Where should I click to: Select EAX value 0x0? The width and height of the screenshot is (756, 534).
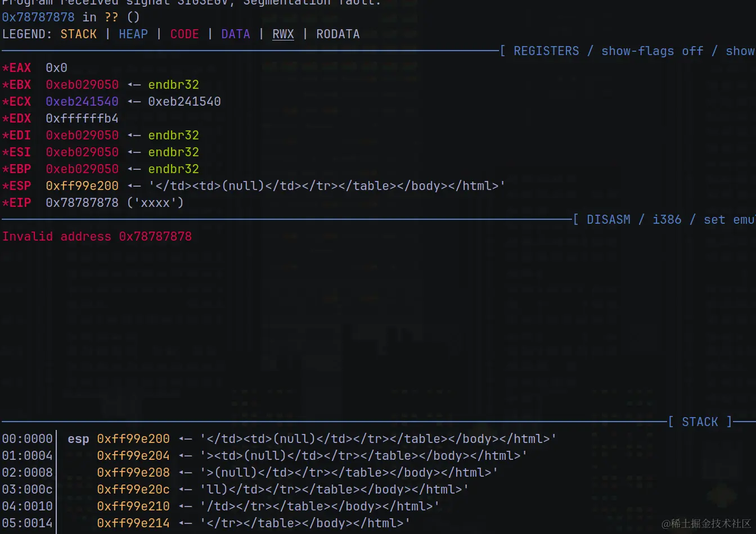(57, 68)
